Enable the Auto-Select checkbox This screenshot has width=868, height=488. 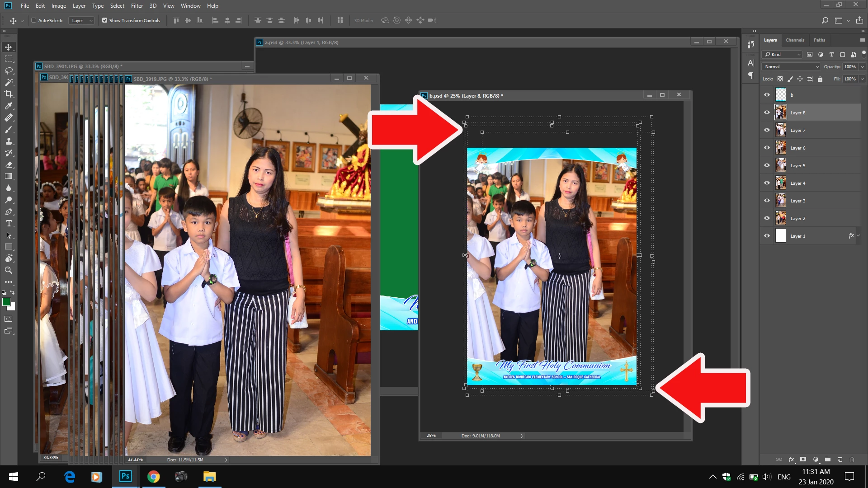coord(34,20)
